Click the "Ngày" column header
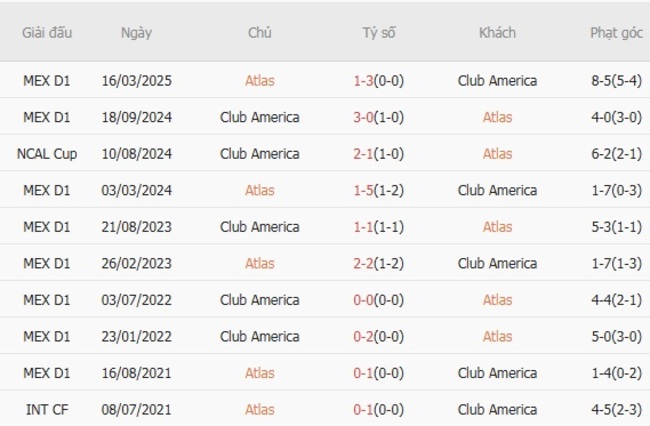The width and height of the screenshot is (650, 426). point(136,33)
